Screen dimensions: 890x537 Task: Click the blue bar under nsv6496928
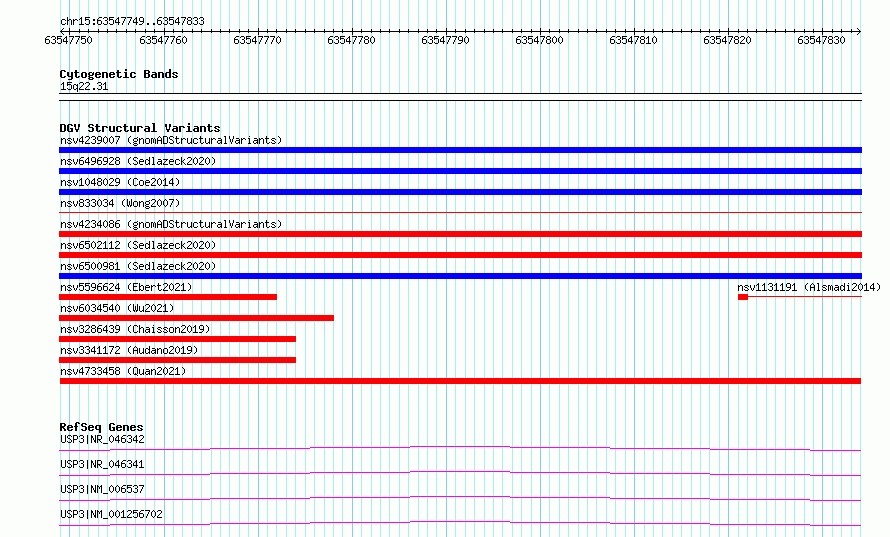click(x=460, y=171)
